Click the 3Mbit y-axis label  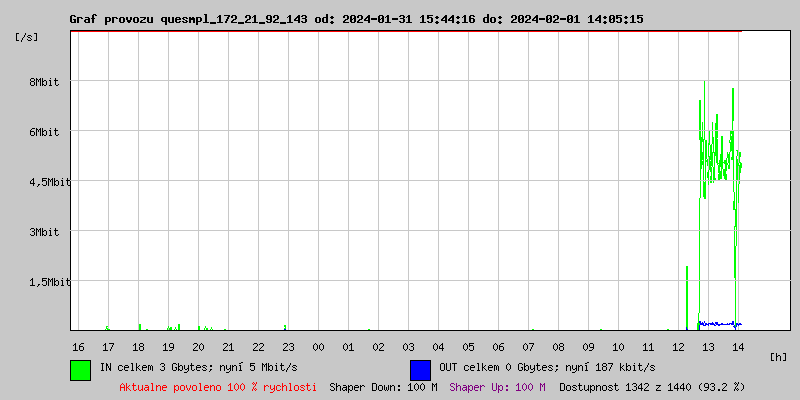pyautogui.click(x=44, y=232)
